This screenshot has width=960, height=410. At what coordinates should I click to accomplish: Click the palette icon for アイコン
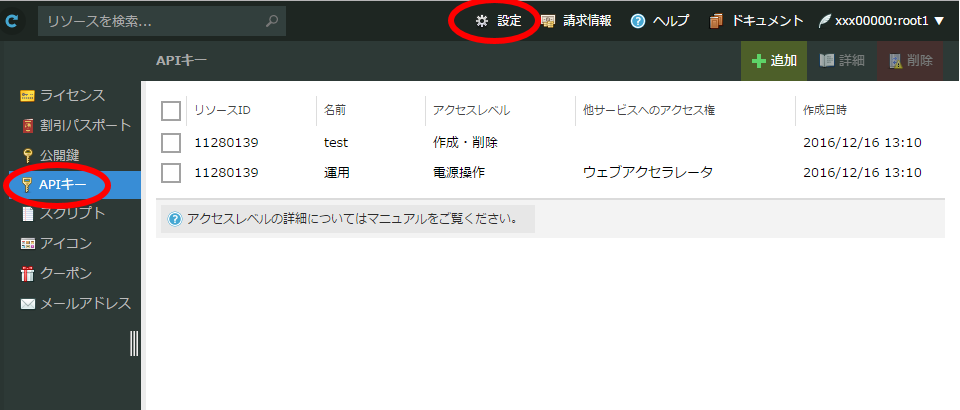[x=28, y=244]
